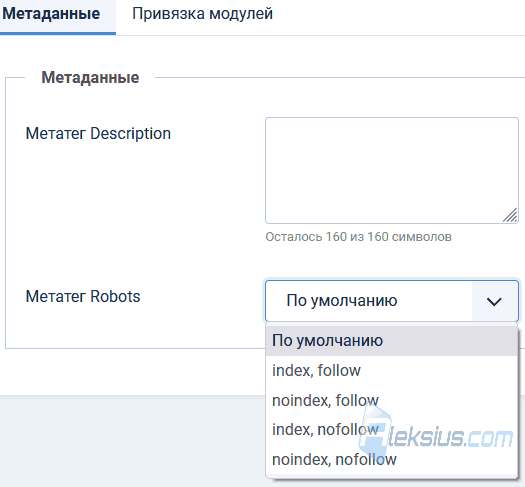Pick the index, nofollow option
The width and height of the screenshot is (525, 487).
392,430
